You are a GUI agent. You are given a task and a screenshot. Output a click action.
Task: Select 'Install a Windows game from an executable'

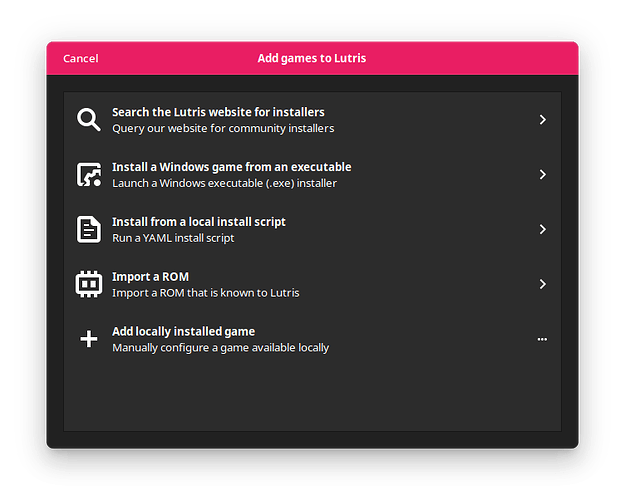click(232, 167)
